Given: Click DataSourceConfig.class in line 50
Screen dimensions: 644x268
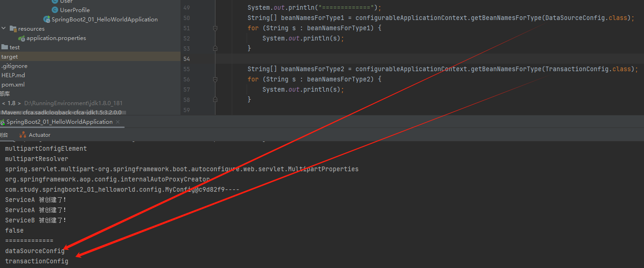Looking at the screenshot, I should coord(586,18).
